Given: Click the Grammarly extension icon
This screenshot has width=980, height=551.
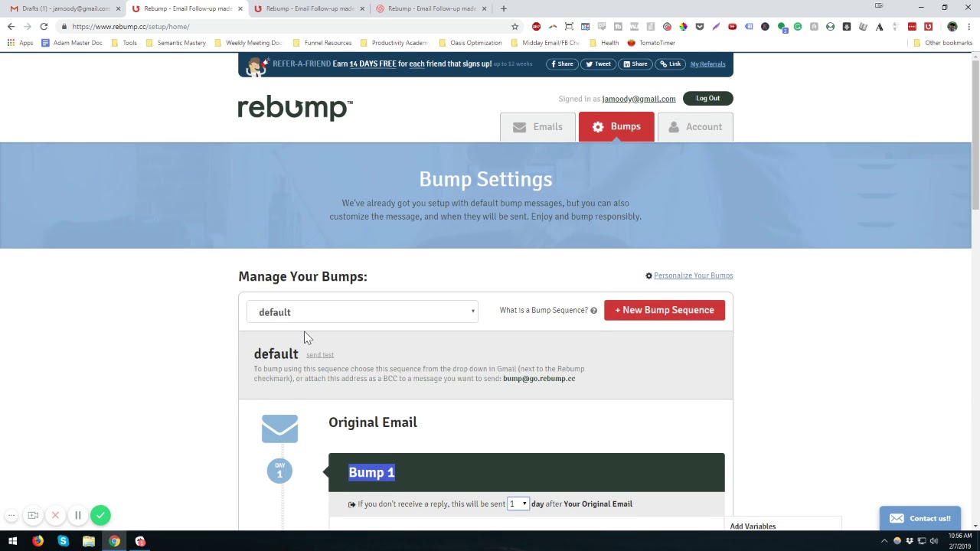Looking at the screenshot, I should pos(798,26).
